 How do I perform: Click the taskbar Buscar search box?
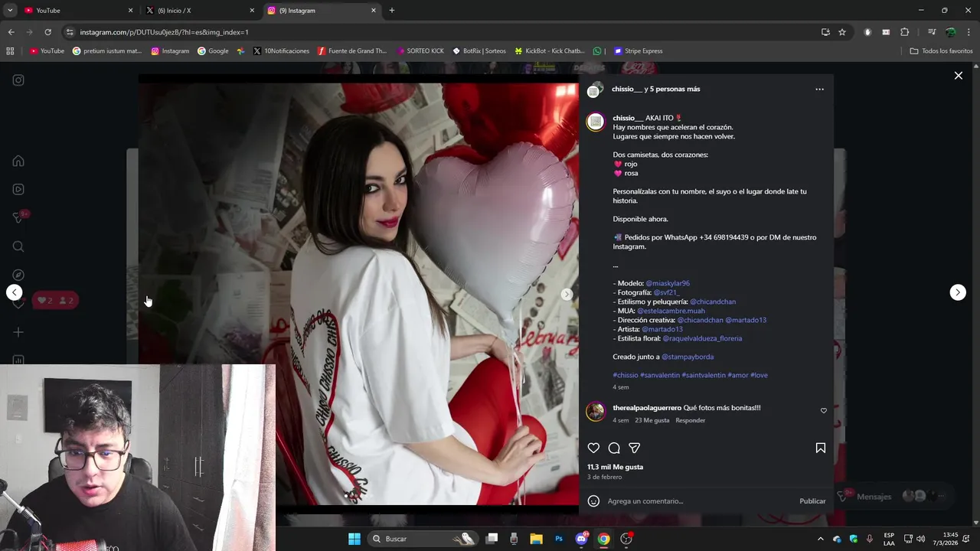tap(423, 539)
